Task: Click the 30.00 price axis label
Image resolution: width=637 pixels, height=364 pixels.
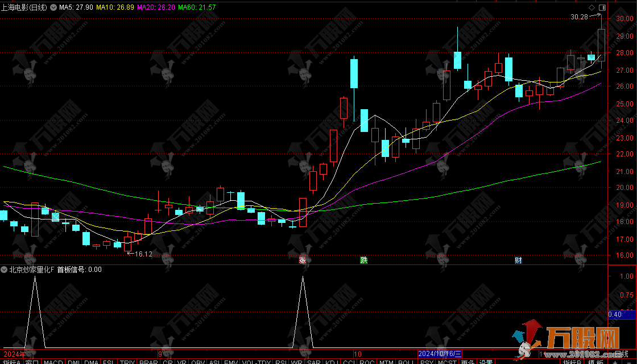Action: click(624, 18)
